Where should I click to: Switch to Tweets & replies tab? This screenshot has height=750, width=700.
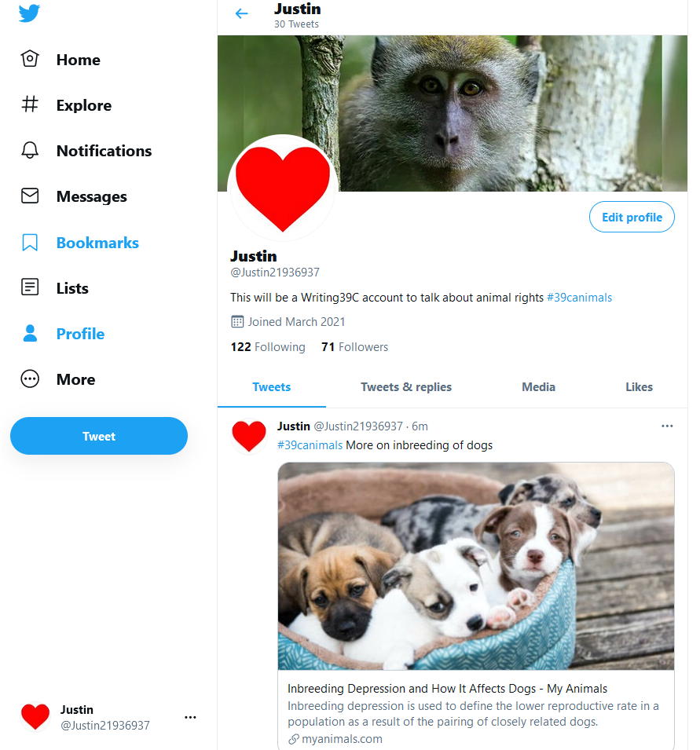tap(405, 387)
